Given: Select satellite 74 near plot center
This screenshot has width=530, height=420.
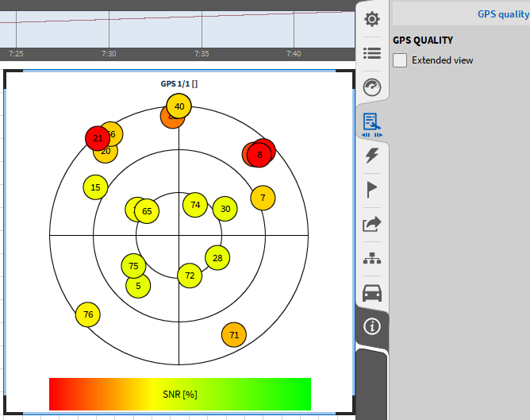Looking at the screenshot, I should (195, 205).
